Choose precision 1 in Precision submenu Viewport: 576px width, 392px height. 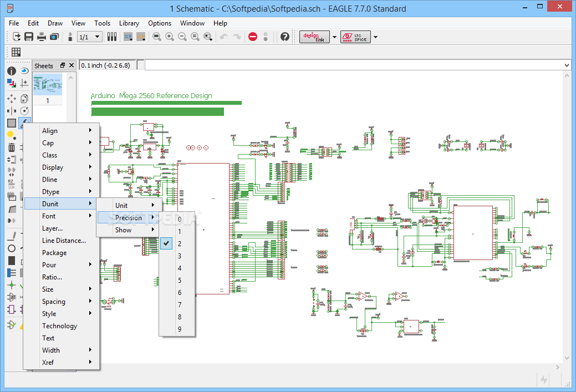(177, 231)
